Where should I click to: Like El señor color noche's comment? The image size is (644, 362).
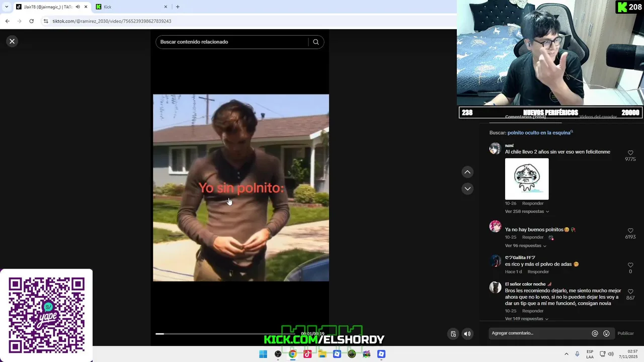[x=630, y=292]
